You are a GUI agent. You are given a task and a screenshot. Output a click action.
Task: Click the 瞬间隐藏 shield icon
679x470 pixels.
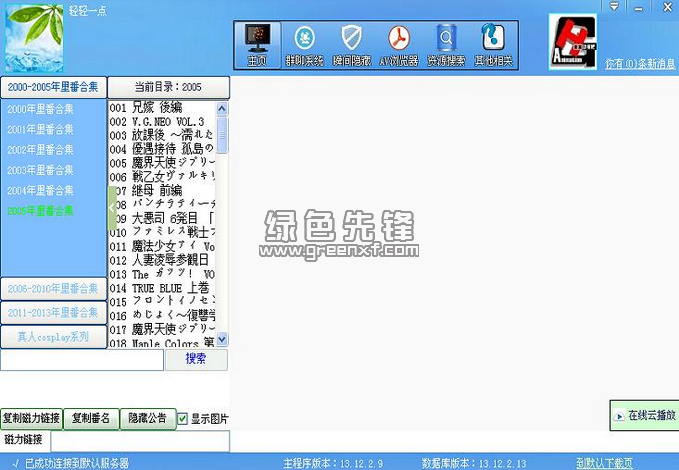click(x=351, y=45)
